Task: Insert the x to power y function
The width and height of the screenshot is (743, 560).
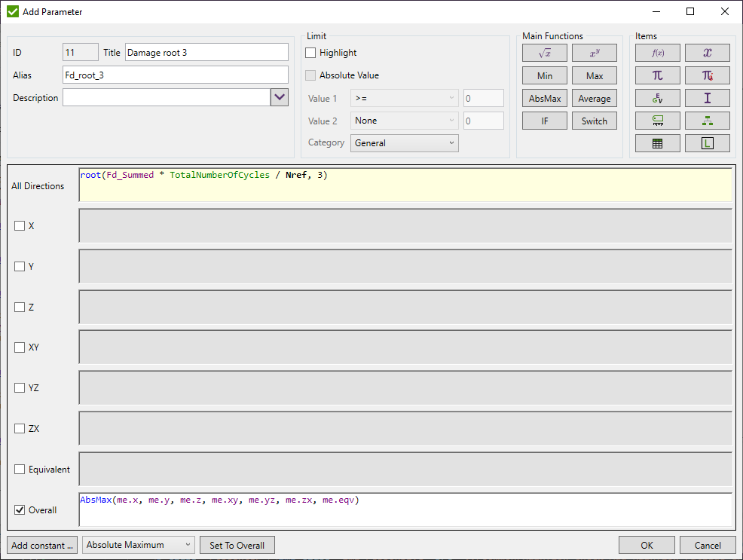Action: pos(594,52)
